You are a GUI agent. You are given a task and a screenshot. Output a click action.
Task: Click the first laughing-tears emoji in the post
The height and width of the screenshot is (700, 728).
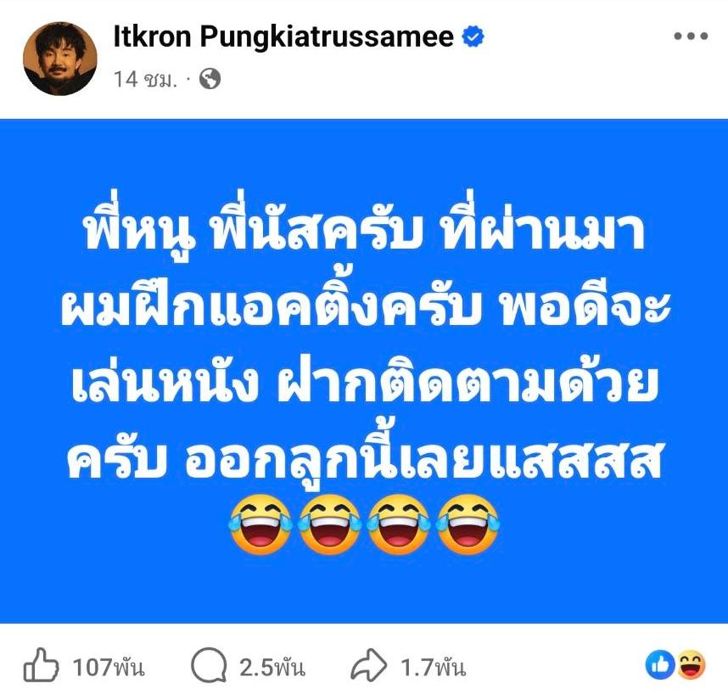[x=260, y=524]
